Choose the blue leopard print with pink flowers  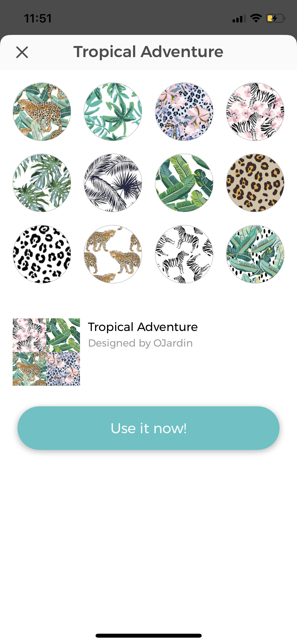point(184,112)
